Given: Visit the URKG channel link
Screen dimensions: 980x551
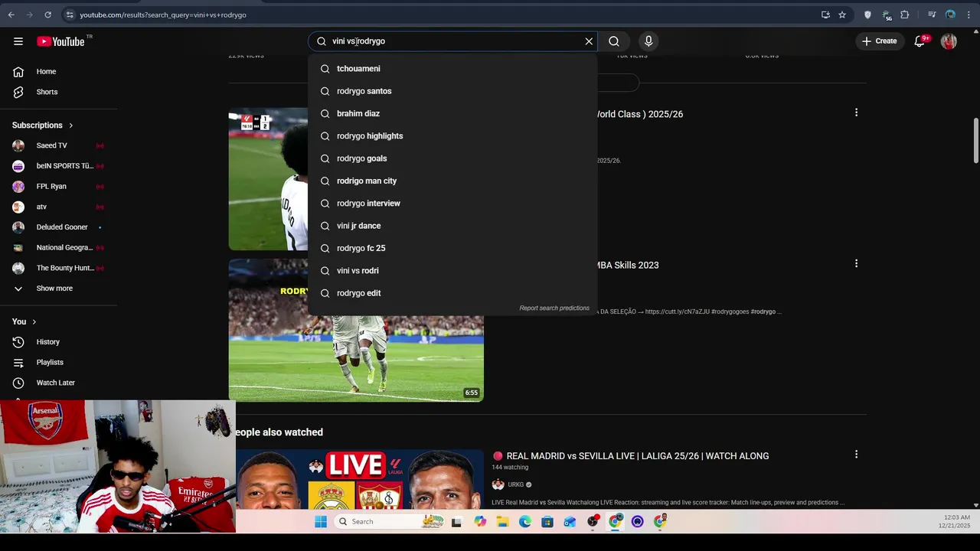Looking at the screenshot, I should 515,484.
